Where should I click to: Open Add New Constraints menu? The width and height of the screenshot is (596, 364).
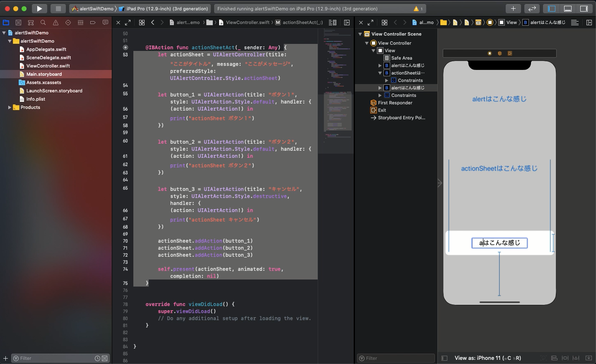tap(565, 358)
